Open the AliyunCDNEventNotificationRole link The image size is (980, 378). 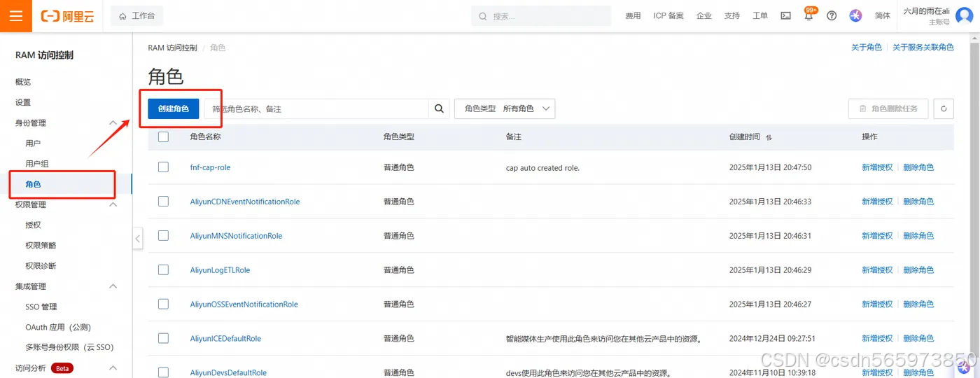245,202
